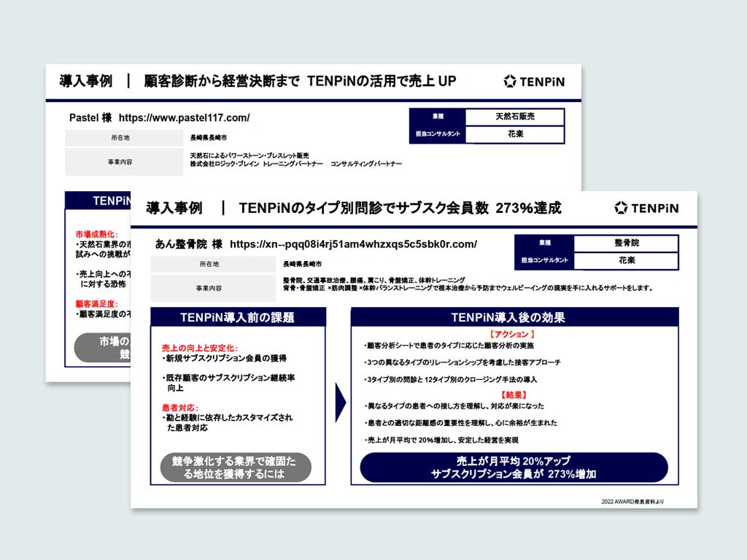
Task: Click '新規サブスクリプション会員の獲得' bullet
Action: coord(225,358)
